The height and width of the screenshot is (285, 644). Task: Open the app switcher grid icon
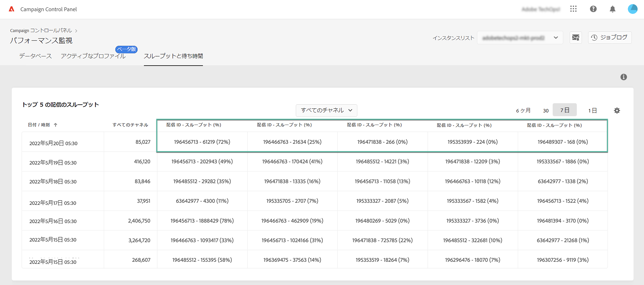[x=573, y=9]
